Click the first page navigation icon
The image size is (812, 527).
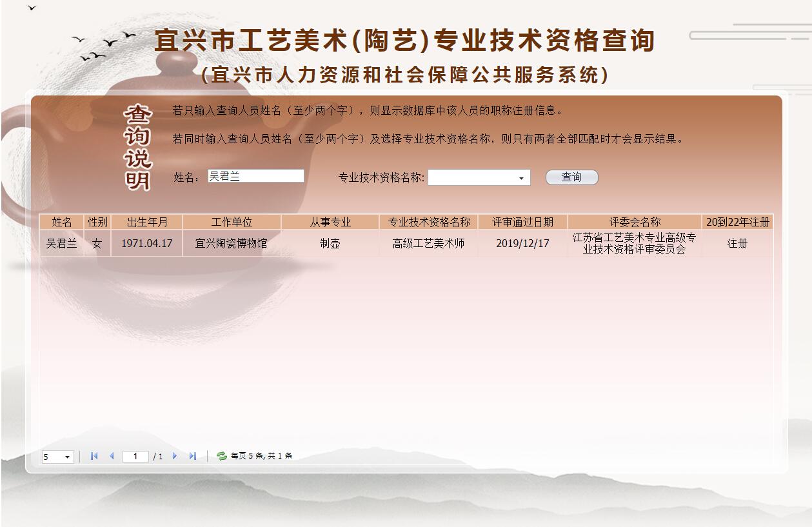click(94, 456)
